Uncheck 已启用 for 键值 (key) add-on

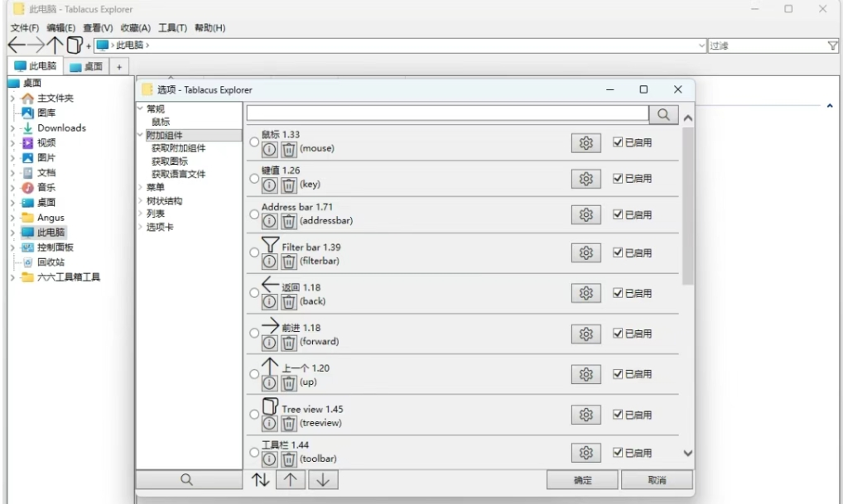coord(618,178)
